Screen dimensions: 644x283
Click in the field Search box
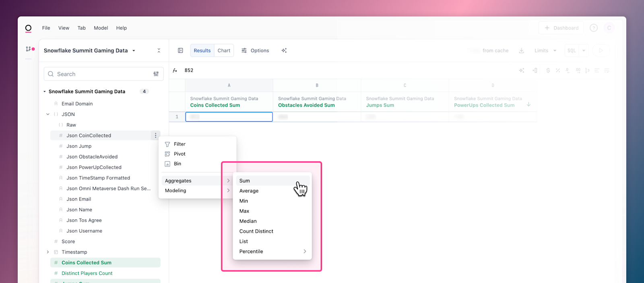(x=103, y=74)
